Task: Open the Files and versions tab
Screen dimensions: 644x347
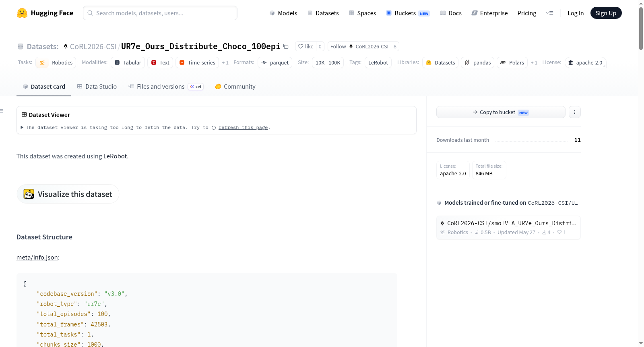Action: click(x=166, y=87)
